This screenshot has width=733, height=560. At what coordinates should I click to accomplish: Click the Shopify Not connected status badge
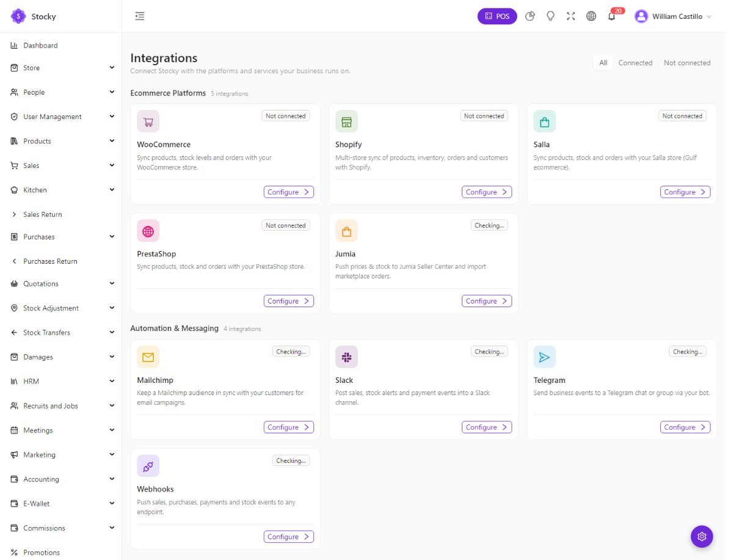pos(484,116)
